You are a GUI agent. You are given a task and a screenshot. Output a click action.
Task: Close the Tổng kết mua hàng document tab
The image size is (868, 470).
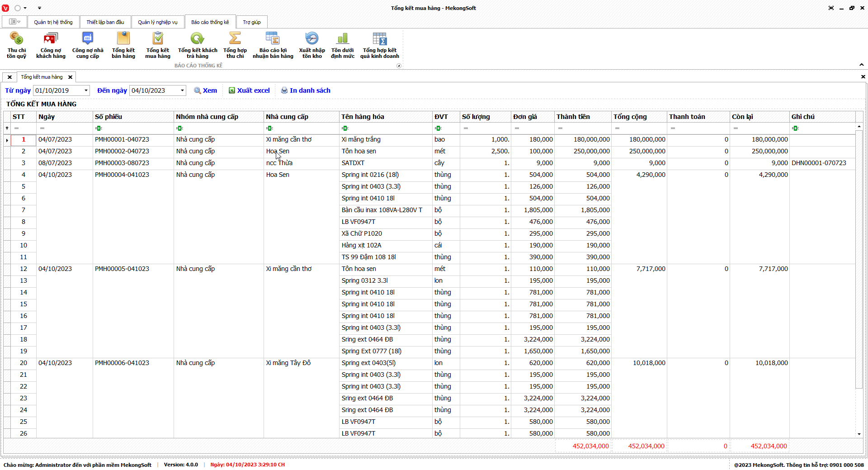[70, 77]
